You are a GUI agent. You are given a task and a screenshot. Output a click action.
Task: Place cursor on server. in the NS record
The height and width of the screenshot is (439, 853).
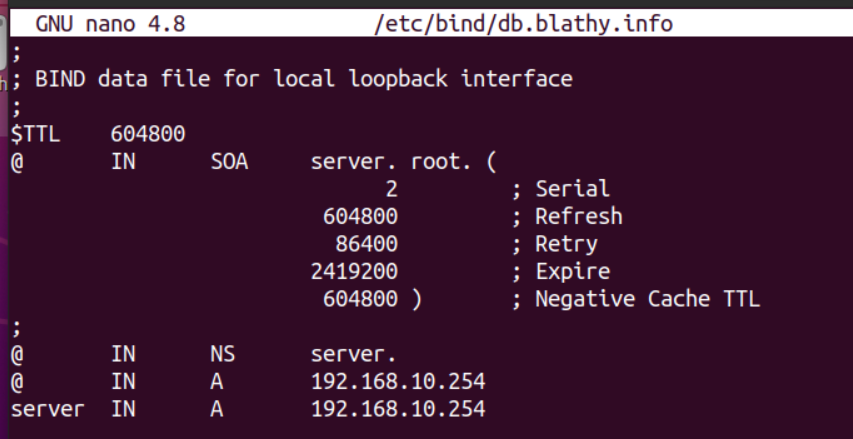(x=353, y=354)
